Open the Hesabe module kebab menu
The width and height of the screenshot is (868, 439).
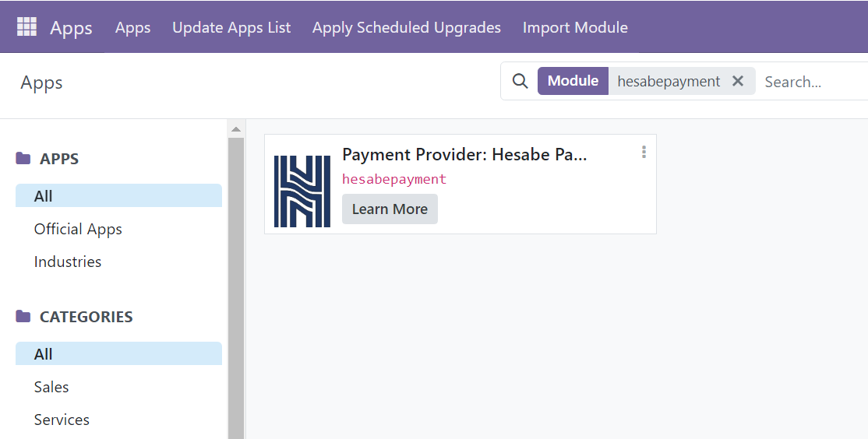644,153
